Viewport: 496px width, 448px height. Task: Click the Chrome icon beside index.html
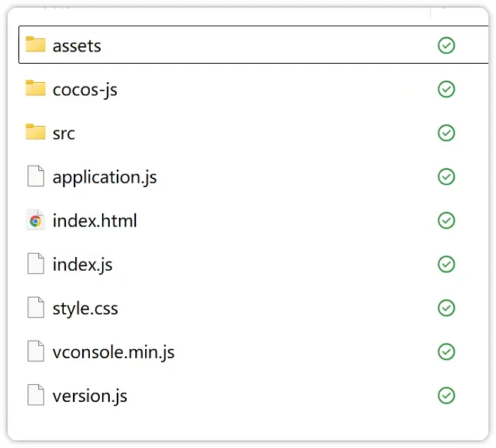click(35, 221)
